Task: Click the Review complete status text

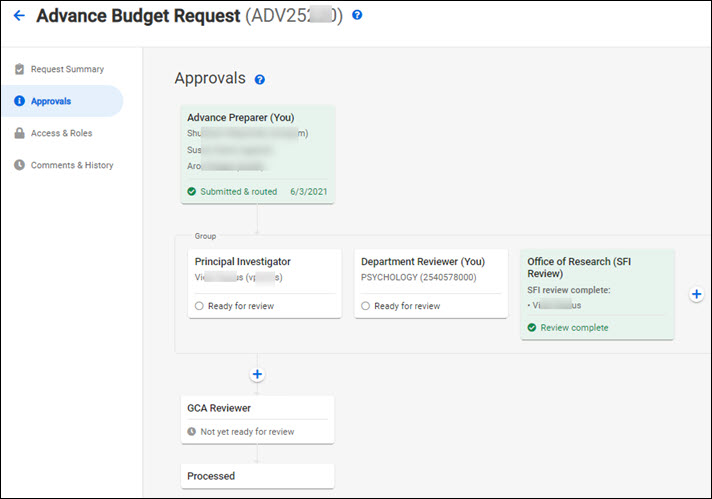Action: [x=574, y=327]
